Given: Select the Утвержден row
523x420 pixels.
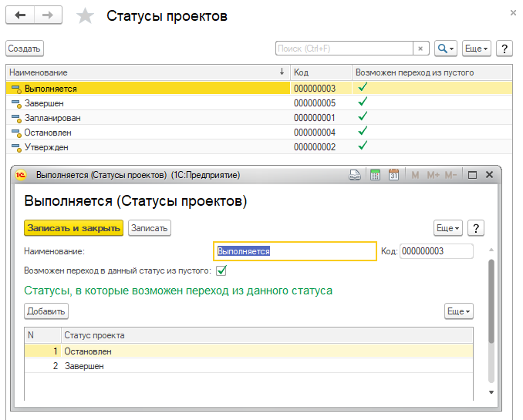Looking at the screenshot, I should [x=259, y=147].
